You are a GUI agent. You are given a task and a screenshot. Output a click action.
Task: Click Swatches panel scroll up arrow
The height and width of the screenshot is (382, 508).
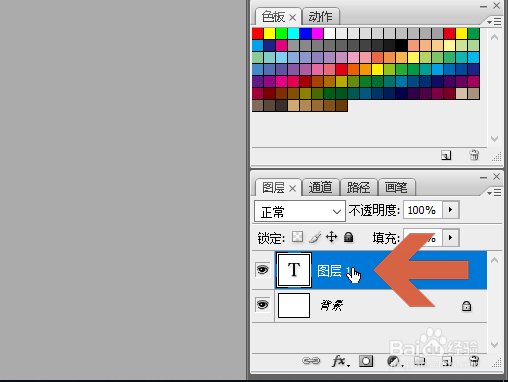(x=495, y=37)
